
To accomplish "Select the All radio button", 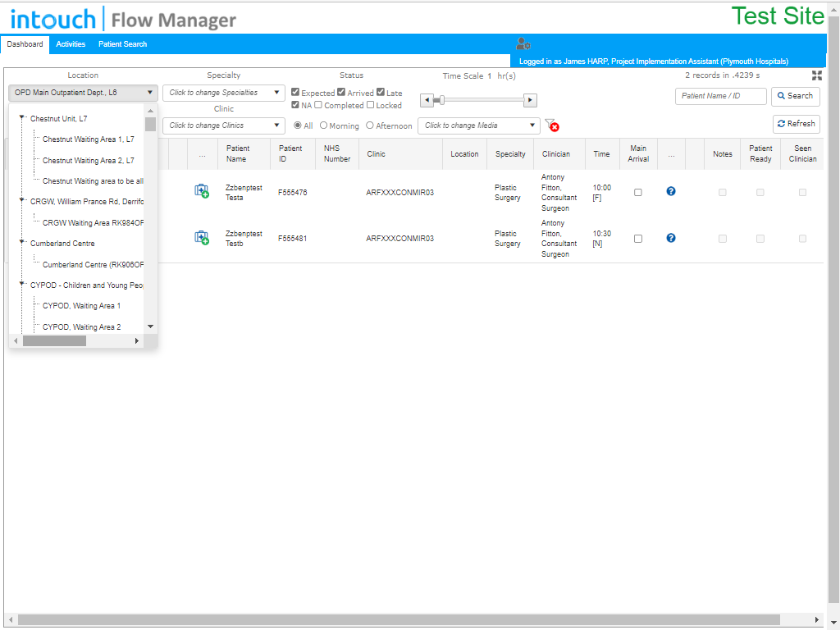I will [297, 126].
